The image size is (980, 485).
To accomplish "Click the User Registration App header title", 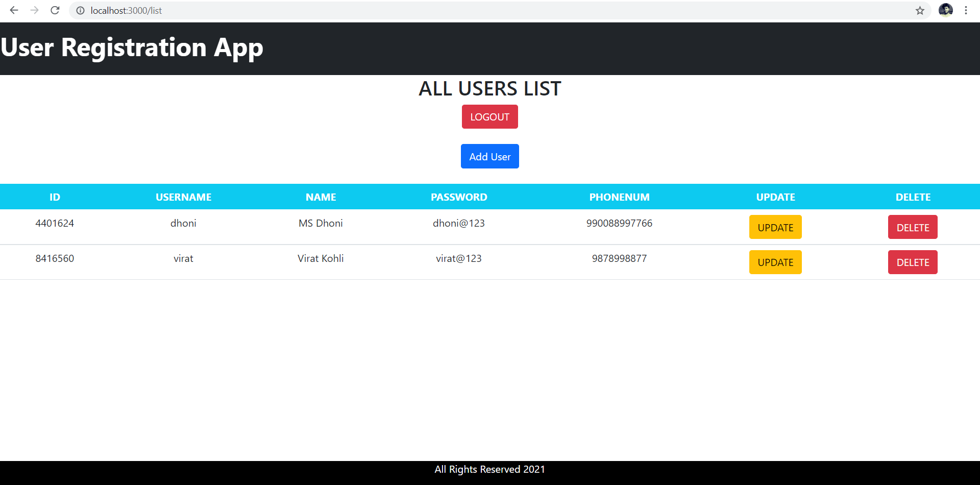I will coord(132,48).
